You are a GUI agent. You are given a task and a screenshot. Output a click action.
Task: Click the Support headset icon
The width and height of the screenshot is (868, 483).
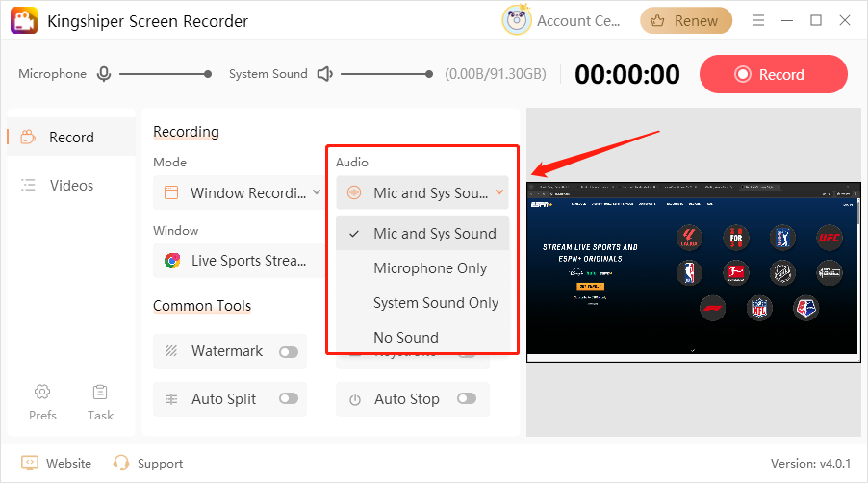pyautogui.click(x=120, y=463)
